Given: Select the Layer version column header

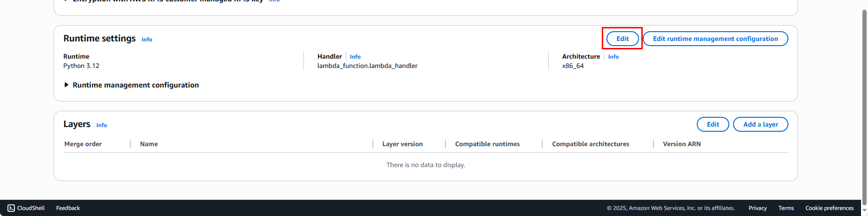Looking at the screenshot, I should click(402, 144).
